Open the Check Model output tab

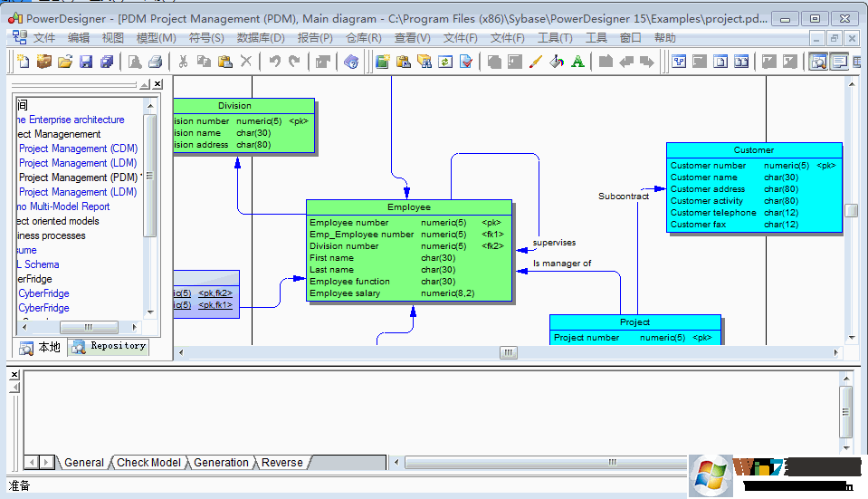tap(148, 462)
